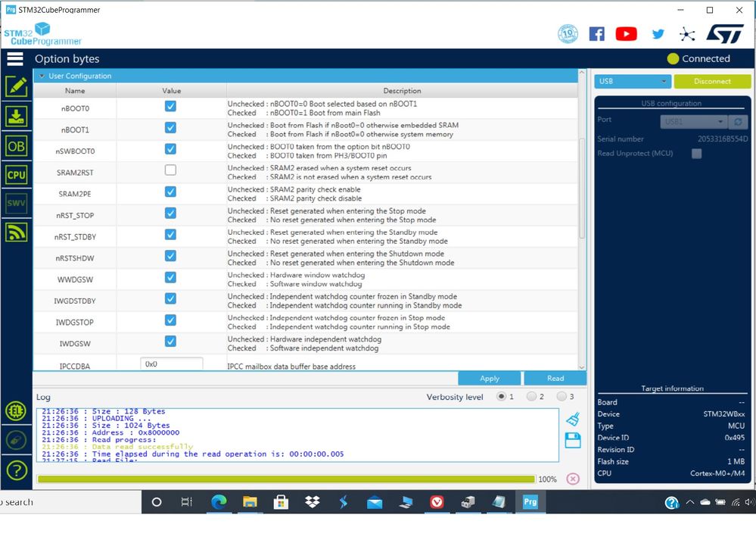The width and height of the screenshot is (756, 543).
Task: Open Microsoft Edge from the taskbar
Action: point(219,502)
